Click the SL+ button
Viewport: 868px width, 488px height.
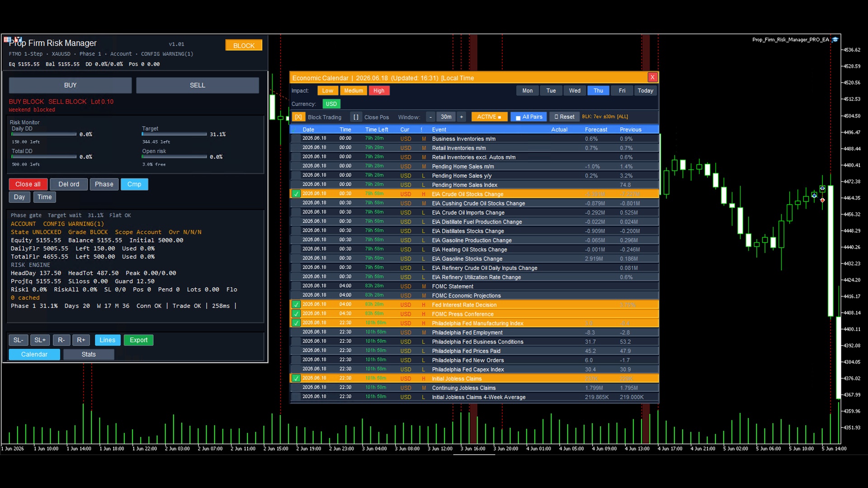(40, 340)
